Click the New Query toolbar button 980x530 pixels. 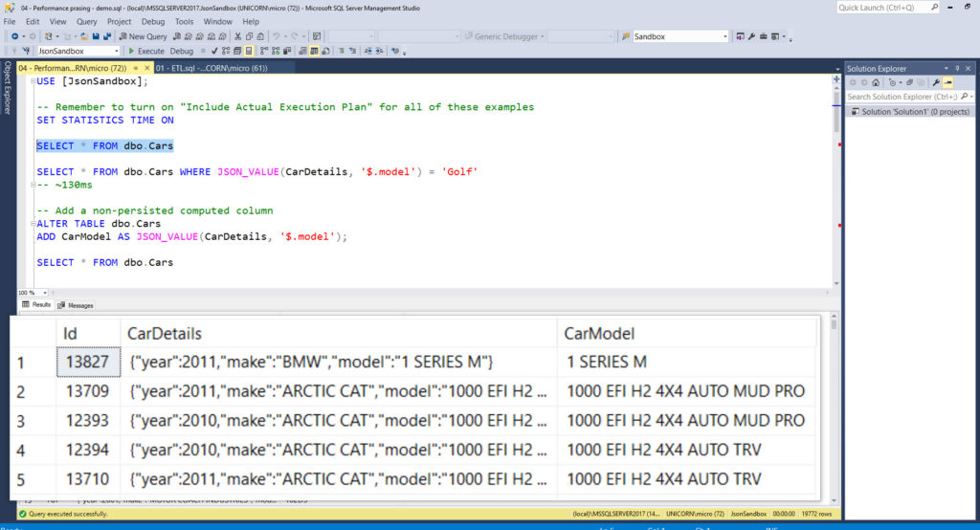144,36
